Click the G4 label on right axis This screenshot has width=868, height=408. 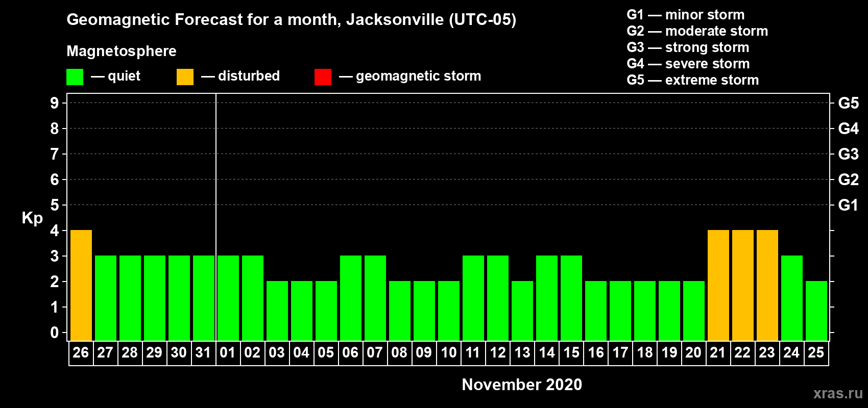[x=849, y=129]
